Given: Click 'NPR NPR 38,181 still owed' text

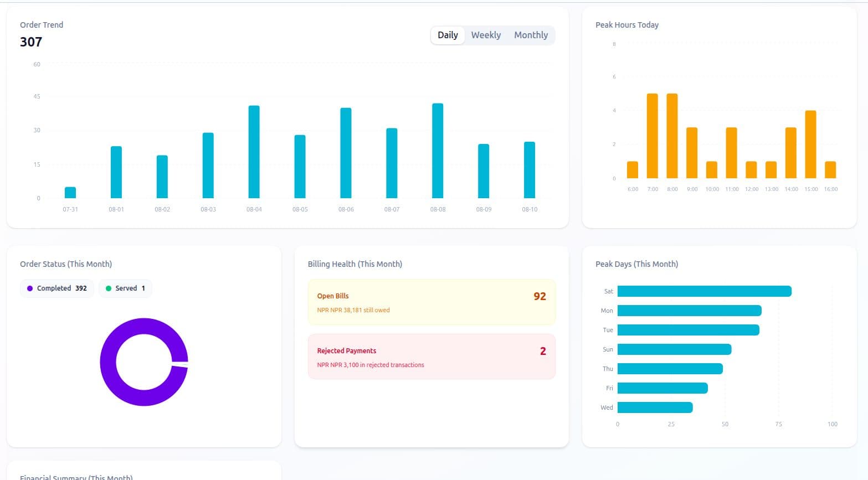Looking at the screenshot, I should 353,310.
